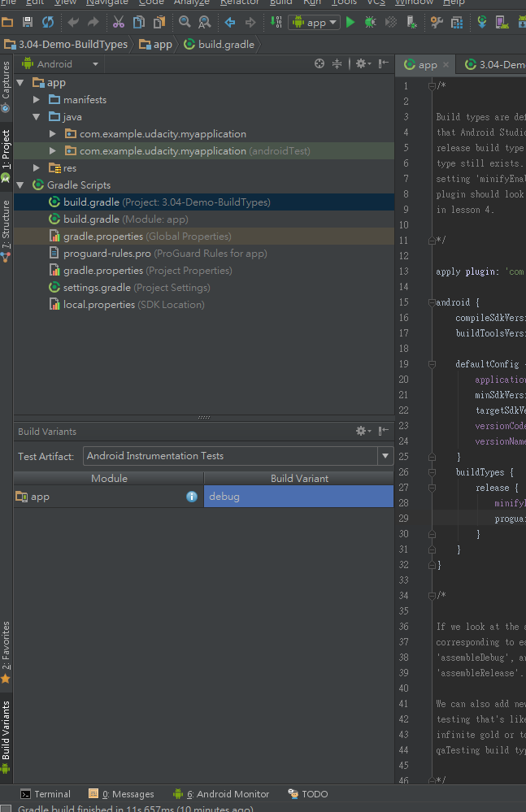Click the Open folder toolbar icon
This screenshot has width=526, height=812.
(x=7, y=22)
